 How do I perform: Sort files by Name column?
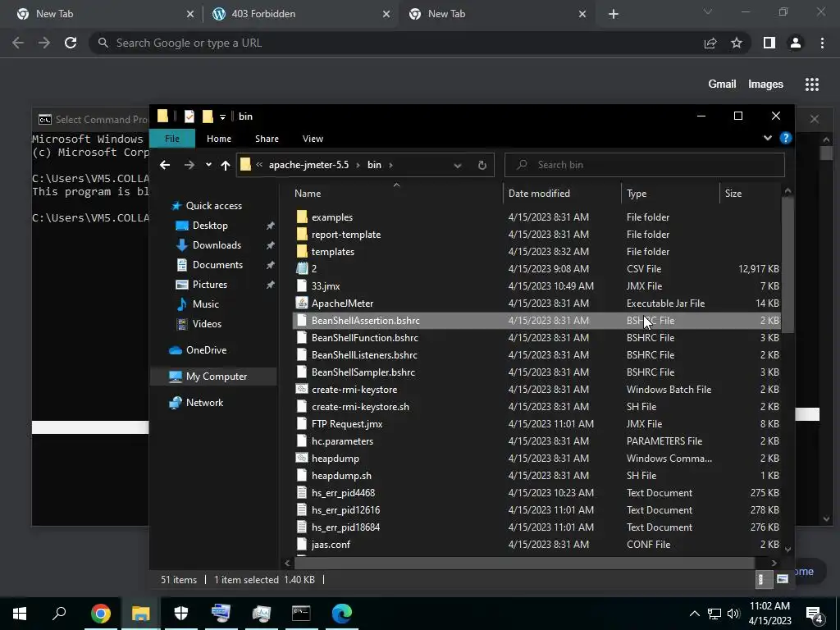396,194
